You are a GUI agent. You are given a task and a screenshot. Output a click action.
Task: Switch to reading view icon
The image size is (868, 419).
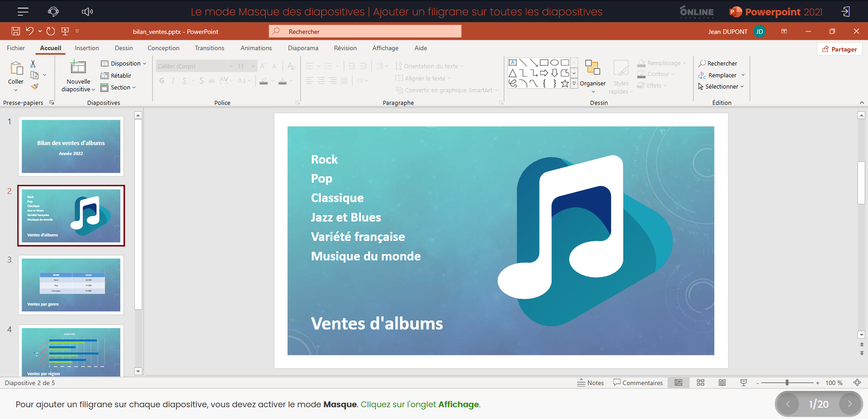[x=722, y=383]
